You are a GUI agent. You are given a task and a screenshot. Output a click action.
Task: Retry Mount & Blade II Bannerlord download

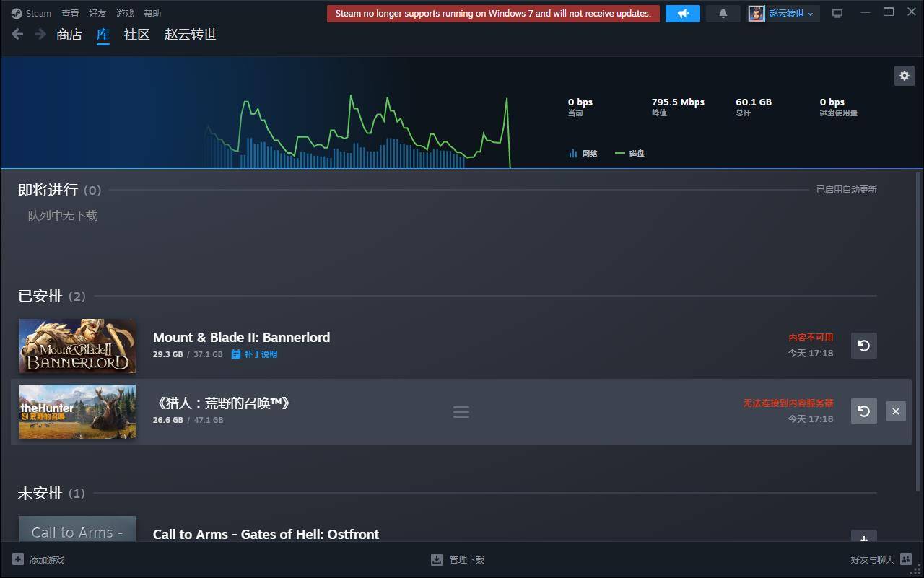pyautogui.click(x=863, y=346)
